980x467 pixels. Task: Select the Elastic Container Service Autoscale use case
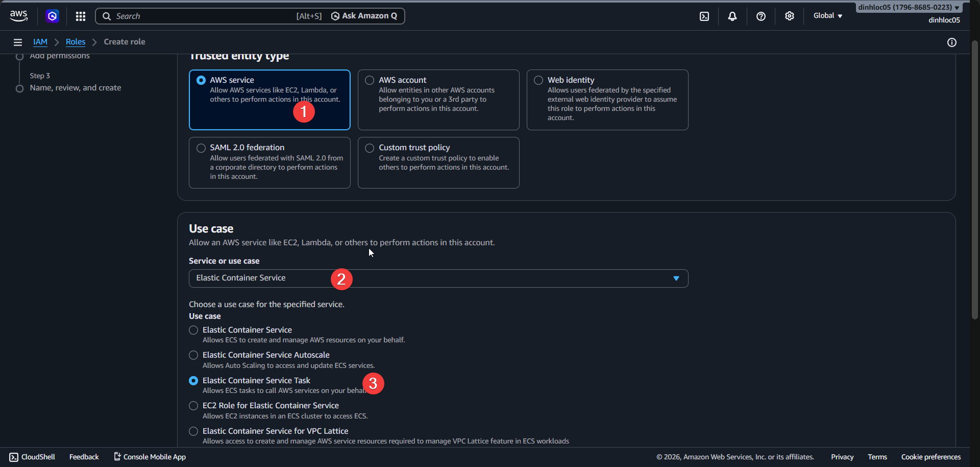pos(193,355)
